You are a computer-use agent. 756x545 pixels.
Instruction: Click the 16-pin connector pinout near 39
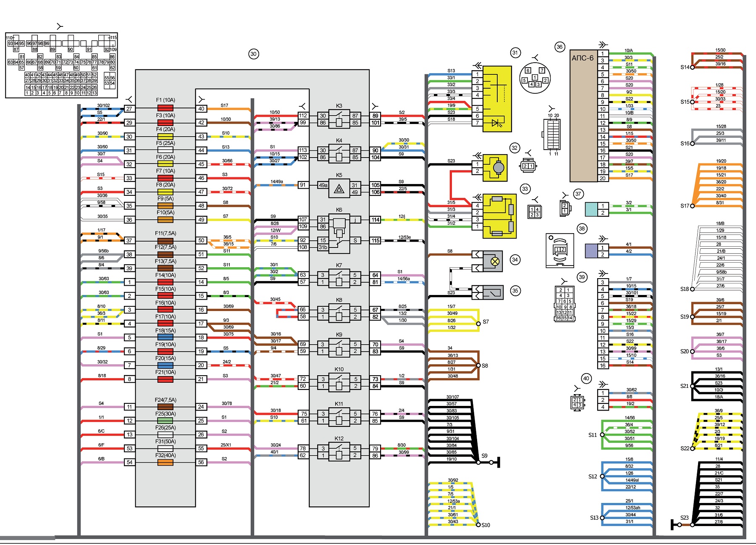click(564, 304)
